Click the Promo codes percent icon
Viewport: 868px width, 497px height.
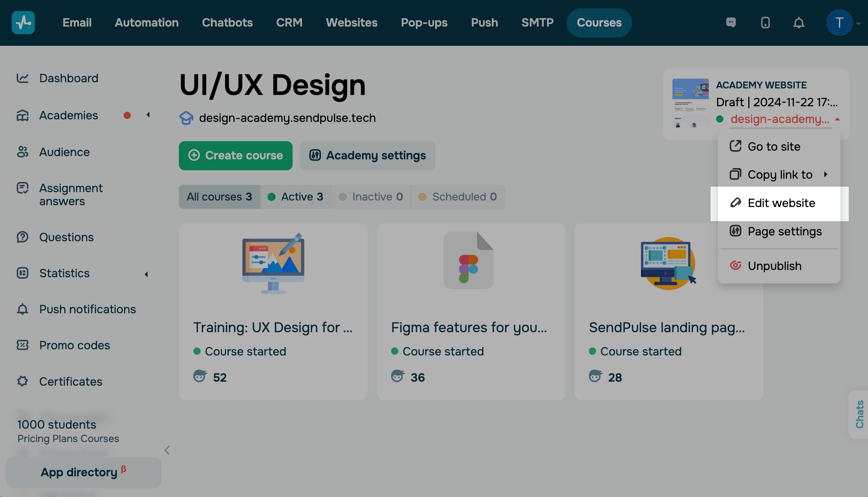(23, 345)
